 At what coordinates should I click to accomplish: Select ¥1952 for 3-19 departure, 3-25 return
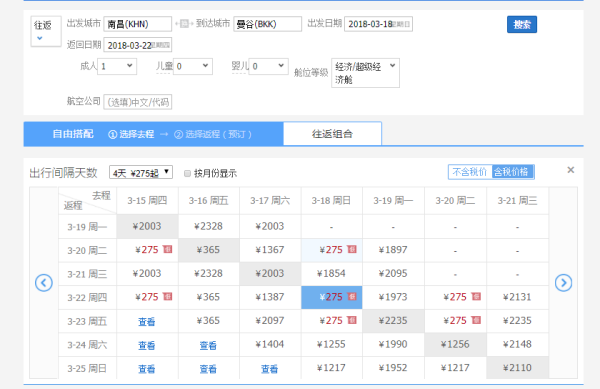click(x=393, y=368)
